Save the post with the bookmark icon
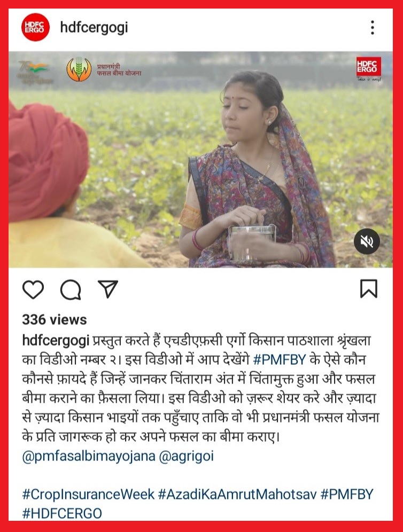403x532 pixels. [x=369, y=289]
